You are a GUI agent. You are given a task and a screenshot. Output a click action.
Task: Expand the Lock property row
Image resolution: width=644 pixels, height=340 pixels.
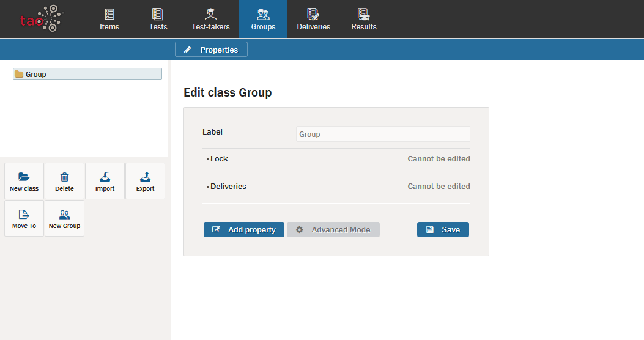pos(219,159)
